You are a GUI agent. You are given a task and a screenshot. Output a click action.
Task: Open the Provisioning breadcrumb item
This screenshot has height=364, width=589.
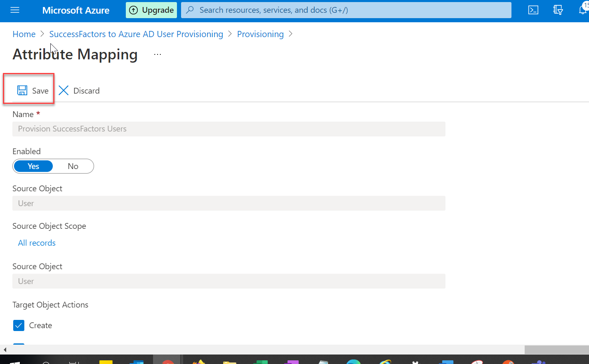[260, 34]
